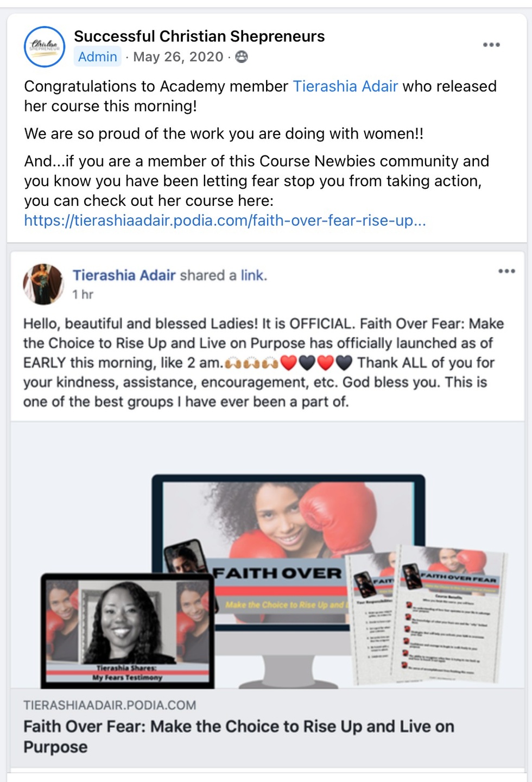Image resolution: width=532 pixels, height=782 pixels.
Task: Click Tierashia Adair's name in the shared post header
Action: [x=124, y=275]
